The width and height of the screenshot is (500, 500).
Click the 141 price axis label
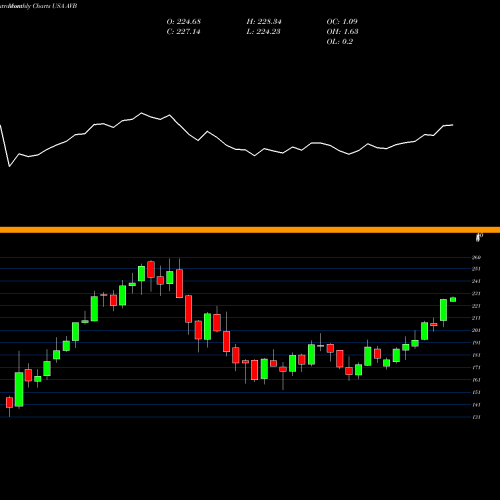coord(476,404)
